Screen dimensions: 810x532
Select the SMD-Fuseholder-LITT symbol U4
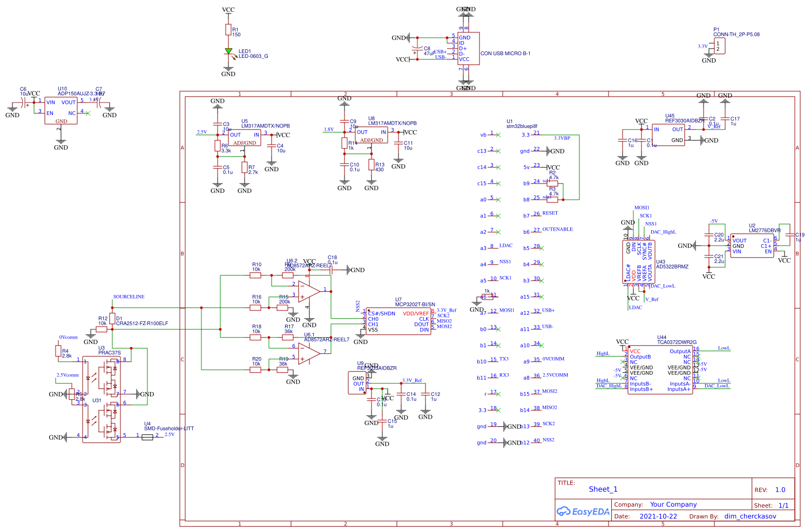click(x=147, y=439)
